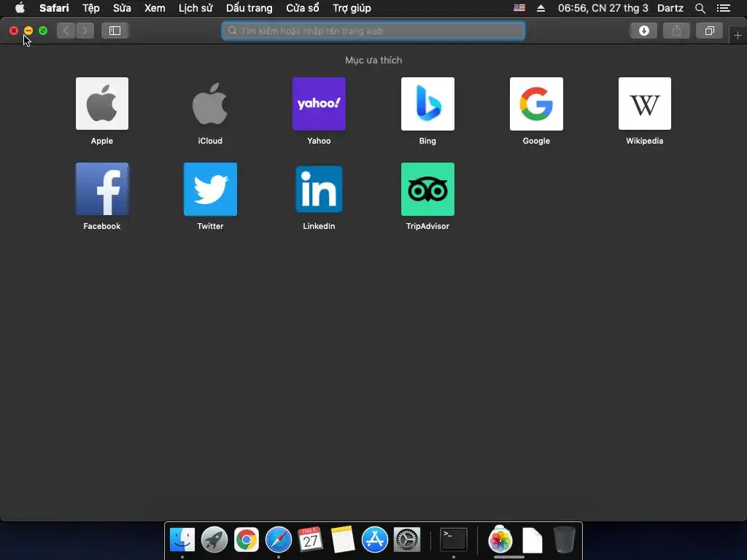
Task: Open System Preferences from the Dock
Action: pyautogui.click(x=407, y=540)
